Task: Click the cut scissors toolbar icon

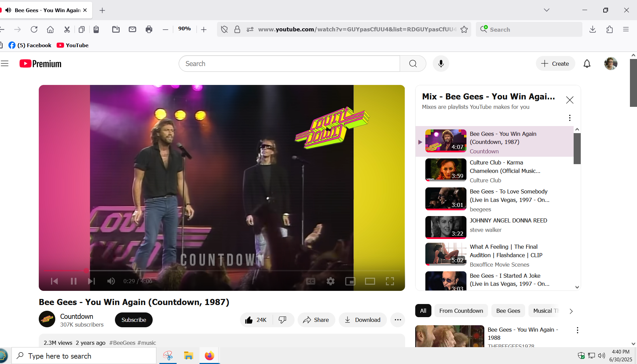Action: (x=67, y=29)
